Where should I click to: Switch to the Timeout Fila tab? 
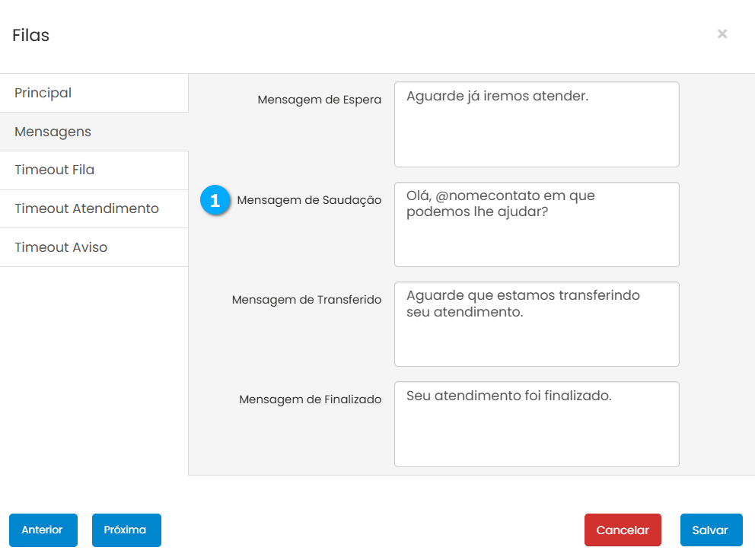click(94, 170)
